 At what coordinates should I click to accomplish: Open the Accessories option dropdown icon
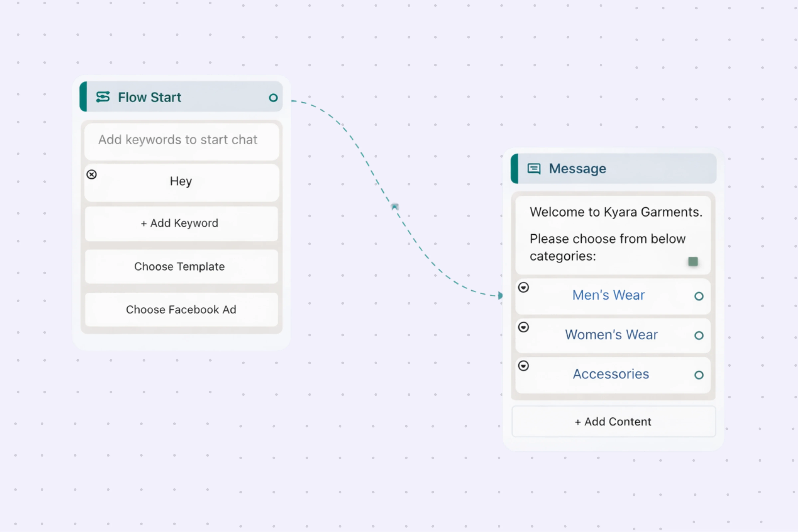pos(524,366)
